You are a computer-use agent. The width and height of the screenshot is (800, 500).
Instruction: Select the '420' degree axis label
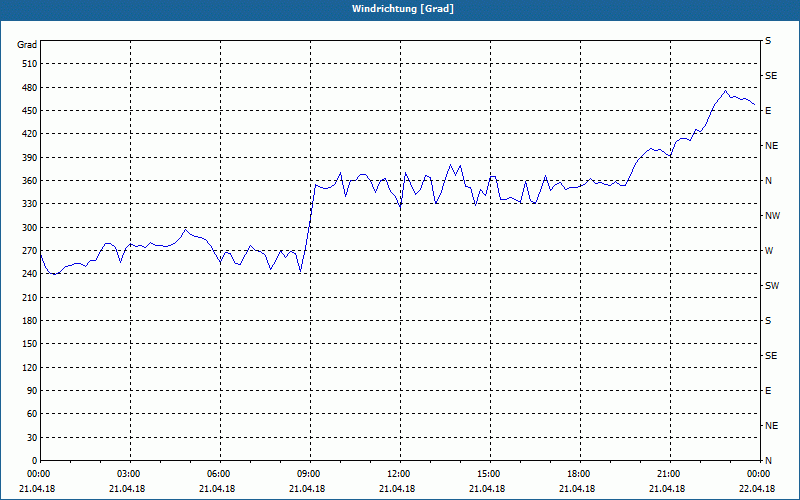click(30, 134)
